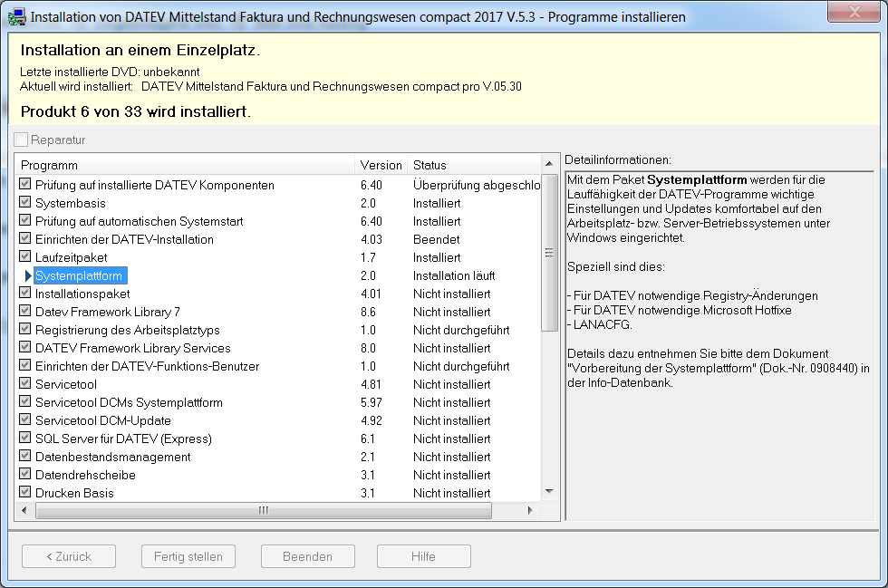This screenshot has width=888, height=588.
Task: Toggle the Laufzeitpaket checkbox
Action: coord(25,256)
